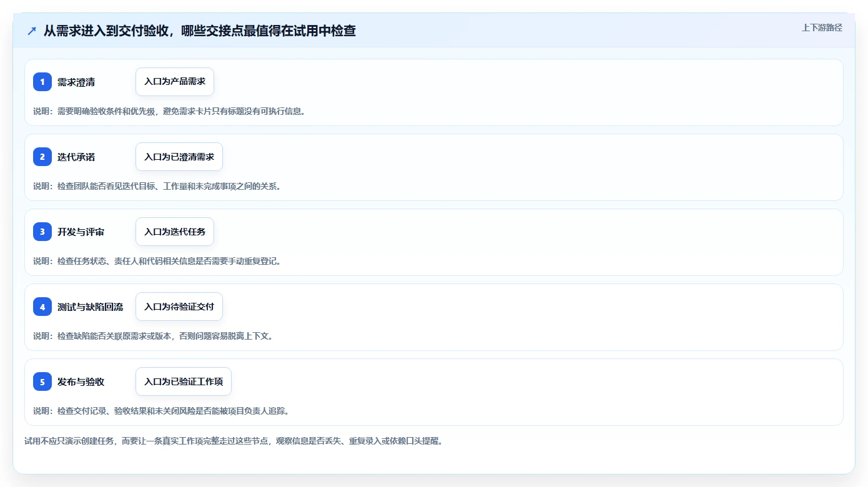Image resolution: width=868 pixels, height=487 pixels.
Task: Click the description about 验收条件和优先级
Action: (x=169, y=111)
